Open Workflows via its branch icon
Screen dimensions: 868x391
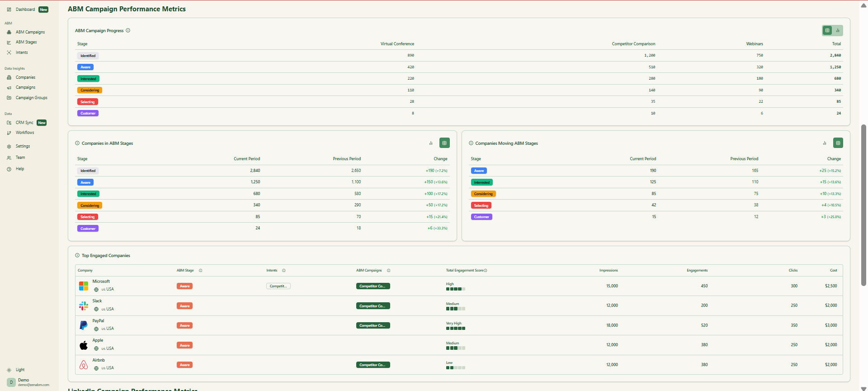(x=9, y=133)
